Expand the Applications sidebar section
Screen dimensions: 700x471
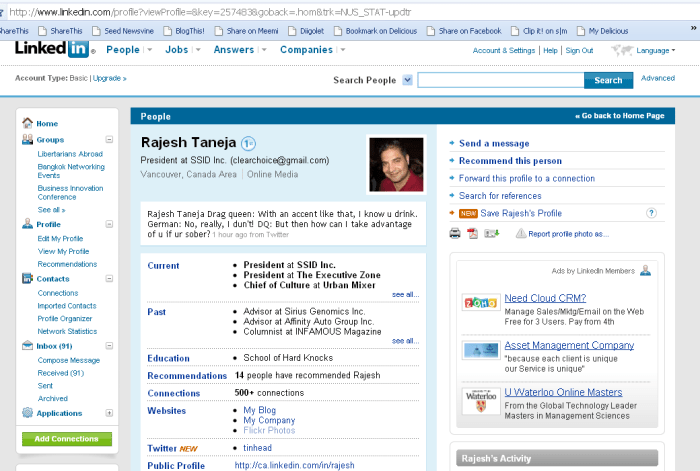pyautogui.click(x=109, y=412)
